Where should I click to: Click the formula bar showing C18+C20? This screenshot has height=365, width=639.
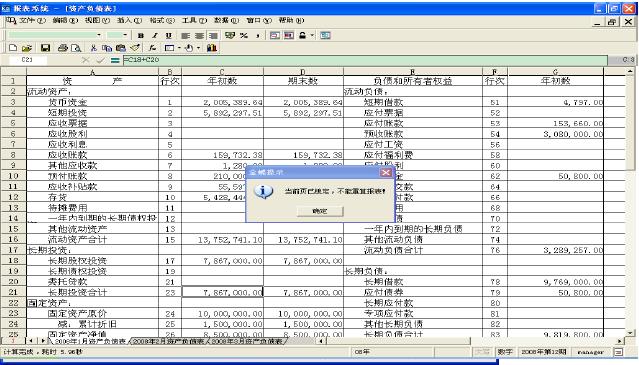(365, 60)
